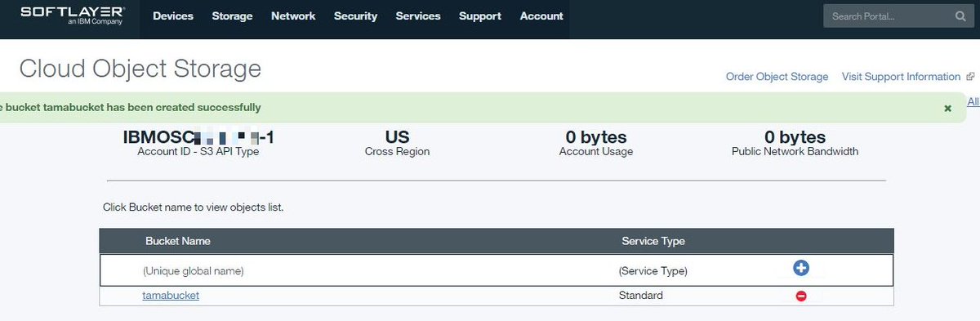Open the Account menu
This screenshot has height=321, width=980.
tap(541, 16)
